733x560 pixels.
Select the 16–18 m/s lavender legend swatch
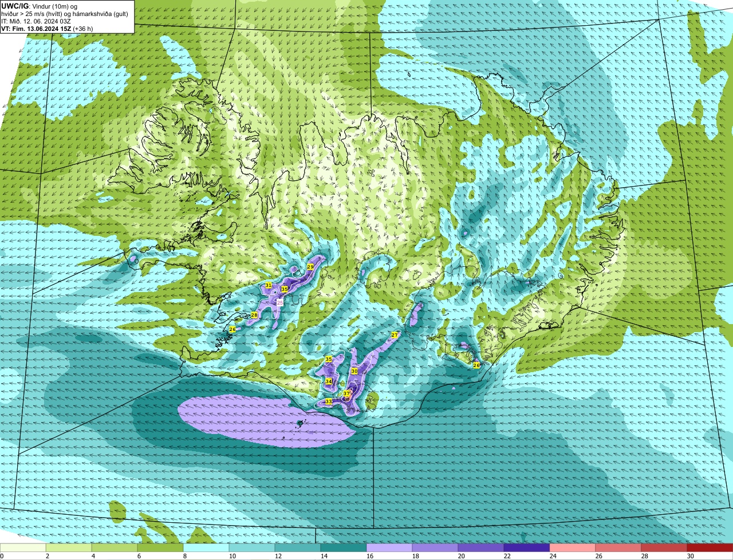point(389,547)
